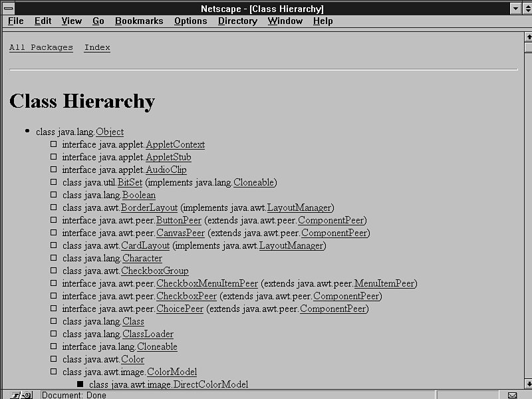Click the Class Hierarchy page heading
Image resolution: width=532 pixels, height=399 pixels.
click(82, 102)
